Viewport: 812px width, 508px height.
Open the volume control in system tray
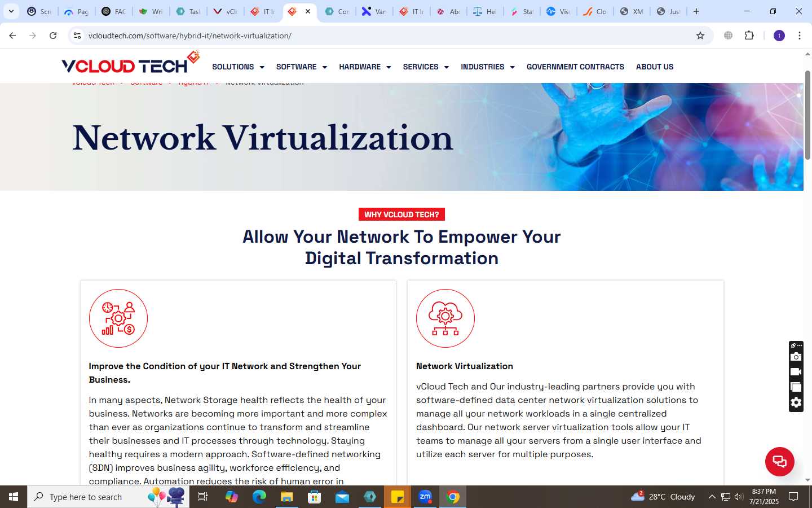point(739,497)
